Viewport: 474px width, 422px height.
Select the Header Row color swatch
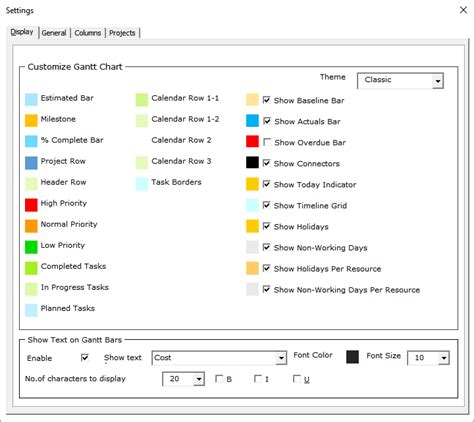tap(31, 184)
